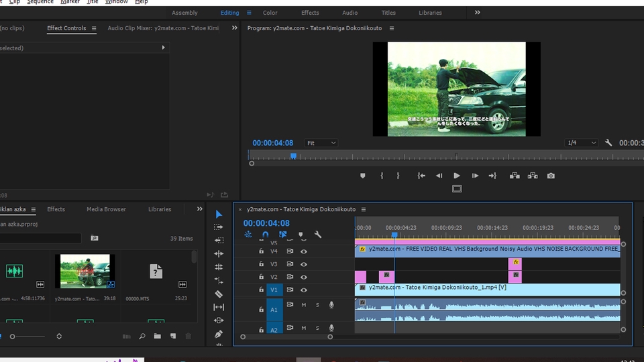
Task: Hide track V2 output eye
Action: coord(303,277)
